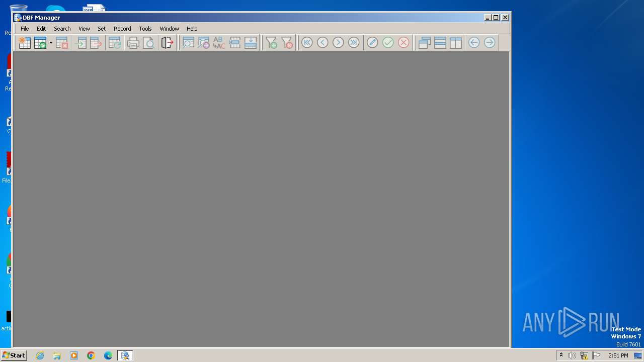Click the Post changes checkmark icon
Screen dimensions: 644x362
click(x=388, y=43)
